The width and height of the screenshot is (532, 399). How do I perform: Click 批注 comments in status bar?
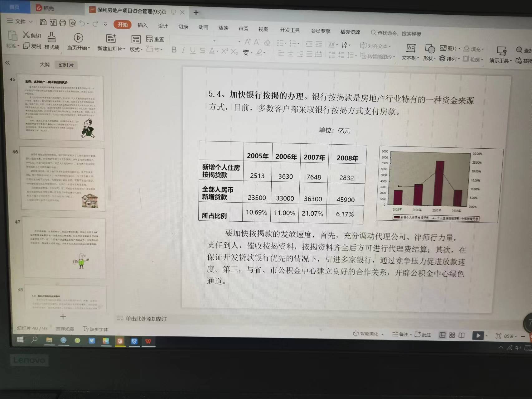coord(423,334)
